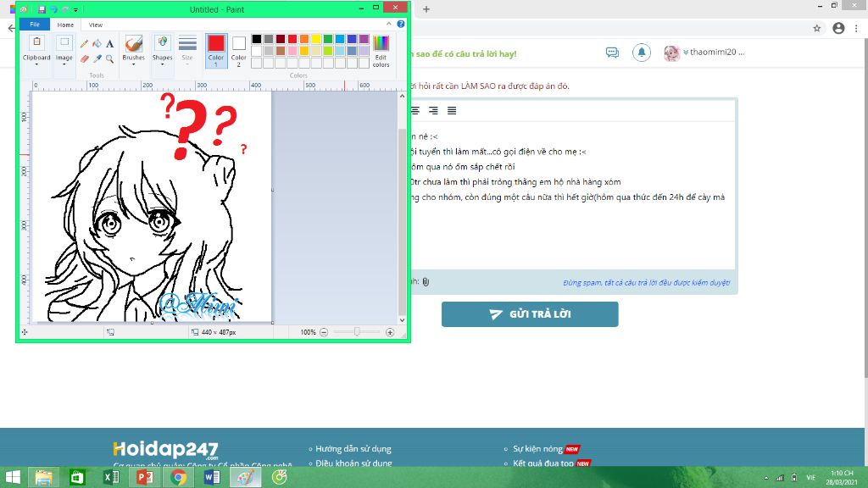Screen dimensions: 868x488
Task: Pick the black color swatch
Action: [256, 39]
